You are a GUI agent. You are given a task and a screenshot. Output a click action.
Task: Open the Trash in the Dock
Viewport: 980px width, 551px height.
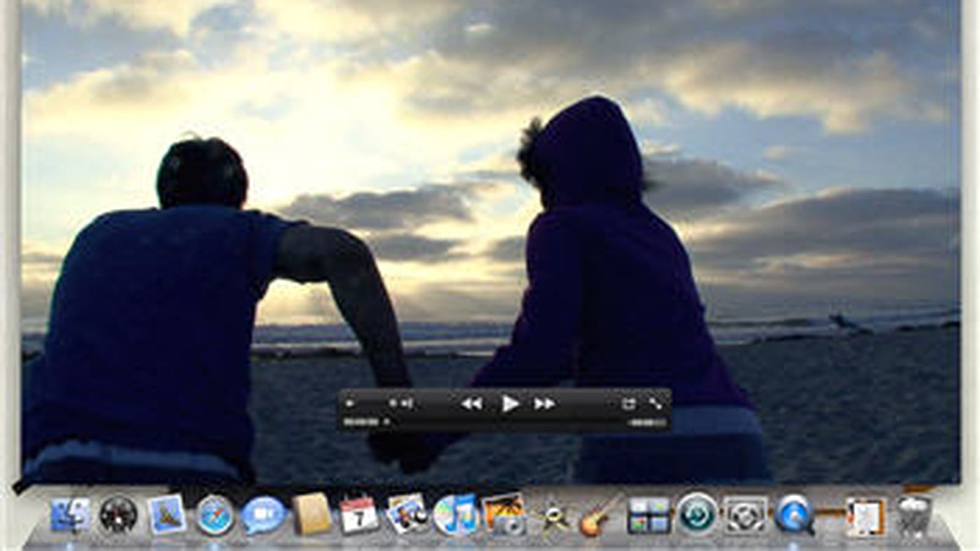coord(914,515)
